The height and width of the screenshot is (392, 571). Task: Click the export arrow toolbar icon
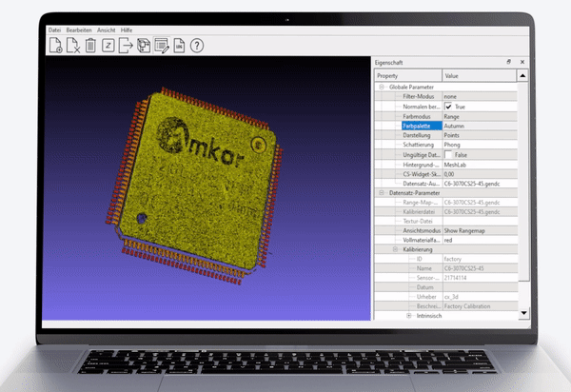coord(126,46)
